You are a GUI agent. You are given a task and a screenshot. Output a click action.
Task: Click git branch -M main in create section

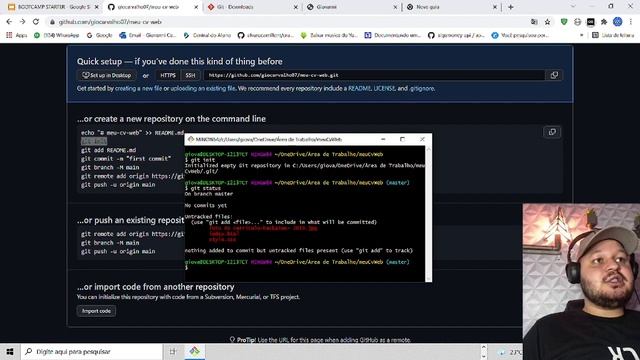(110, 167)
